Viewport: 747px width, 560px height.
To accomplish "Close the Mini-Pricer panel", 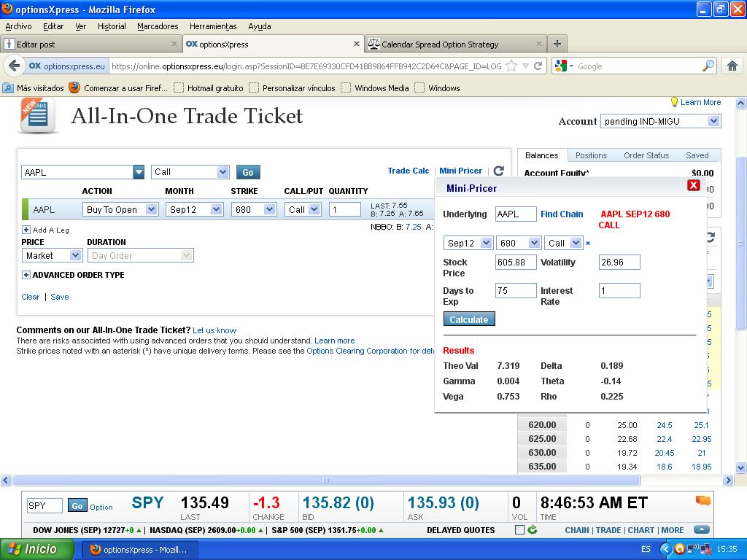I will click(694, 185).
